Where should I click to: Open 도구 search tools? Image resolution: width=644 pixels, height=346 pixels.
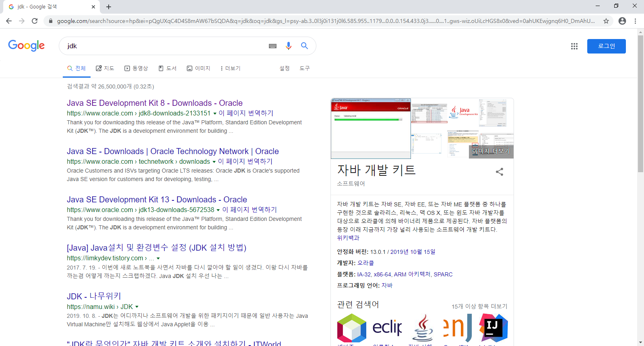(305, 68)
